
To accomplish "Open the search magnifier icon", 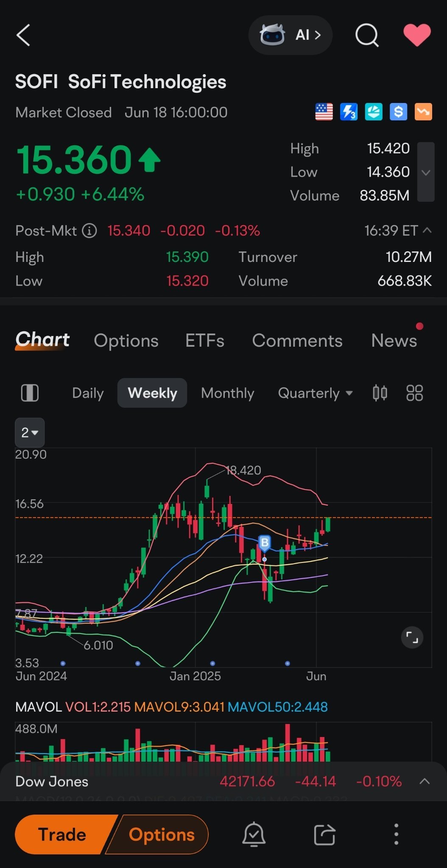I will click(367, 35).
